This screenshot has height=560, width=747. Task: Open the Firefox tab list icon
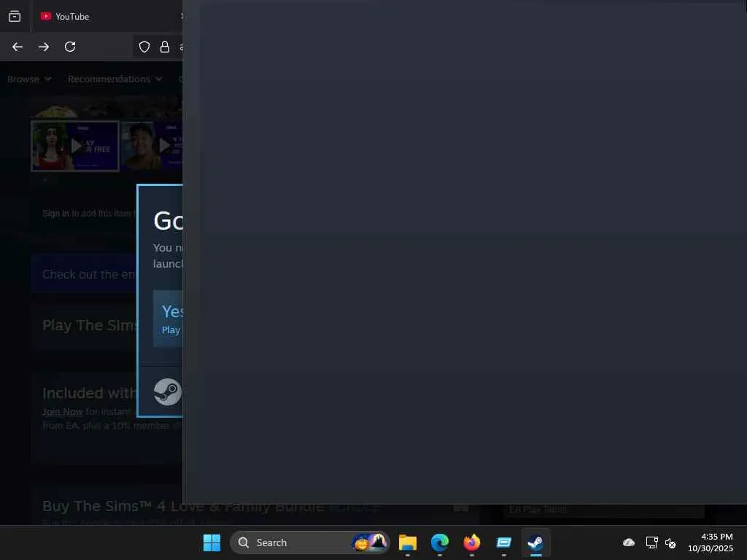pyautogui.click(x=15, y=16)
